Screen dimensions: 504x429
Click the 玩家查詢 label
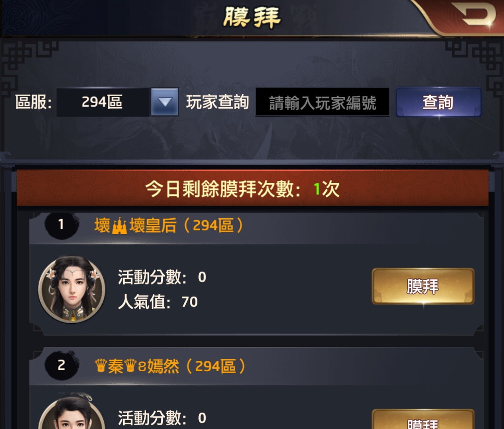pyautogui.click(x=217, y=102)
